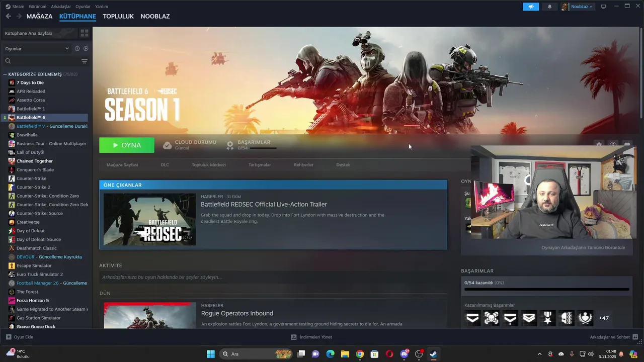Open Microsoft Edge from taskbar
The height and width of the screenshot is (362, 644).
click(x=330, y=354)
